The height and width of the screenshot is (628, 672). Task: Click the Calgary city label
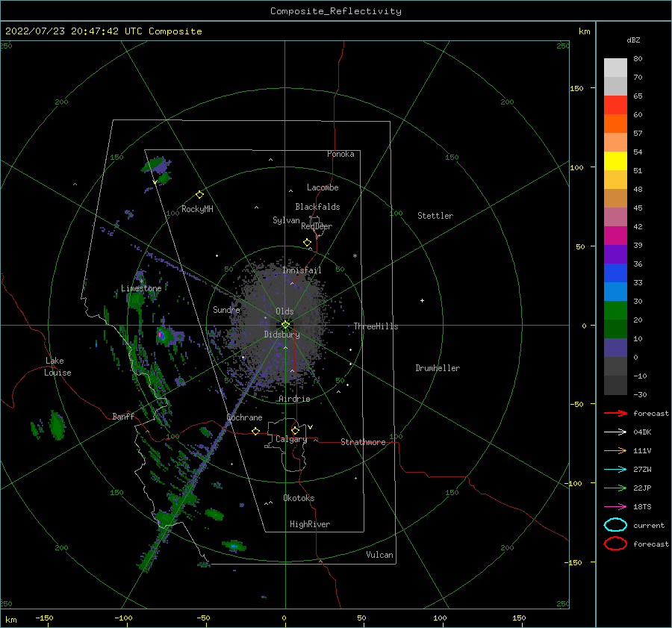(291, 439)
